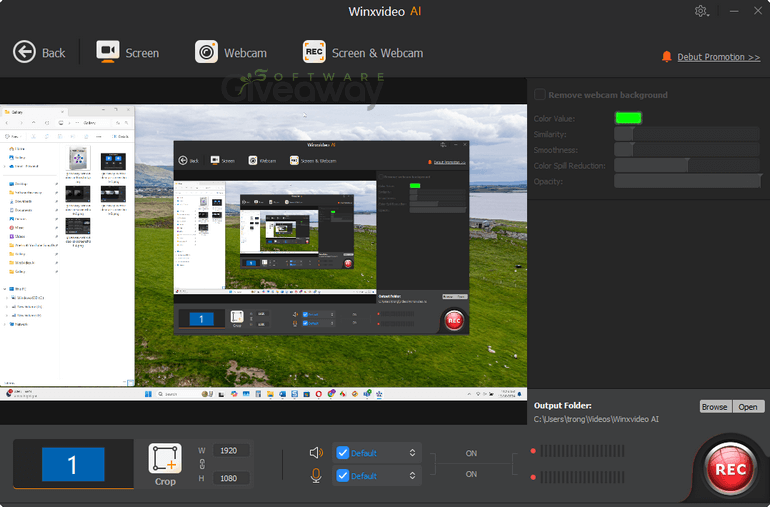The height and width of the screenshot is (507, 770).
Task: Open the Debut Promotion link
Action: pyautogui.click(x=718, y=57)
